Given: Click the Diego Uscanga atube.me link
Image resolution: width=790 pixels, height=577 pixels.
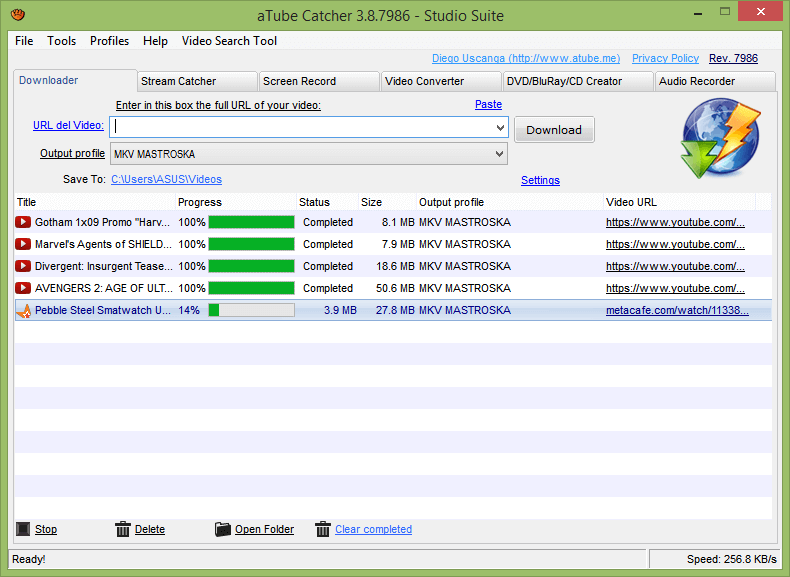Looking at the screenshot, I should (x=526, y=58).
